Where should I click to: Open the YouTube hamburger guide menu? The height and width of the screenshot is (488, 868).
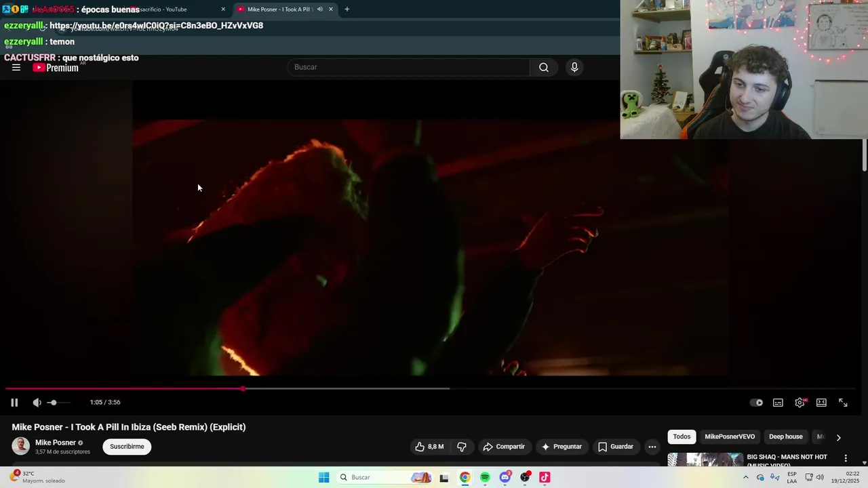[x=16, y=67]
